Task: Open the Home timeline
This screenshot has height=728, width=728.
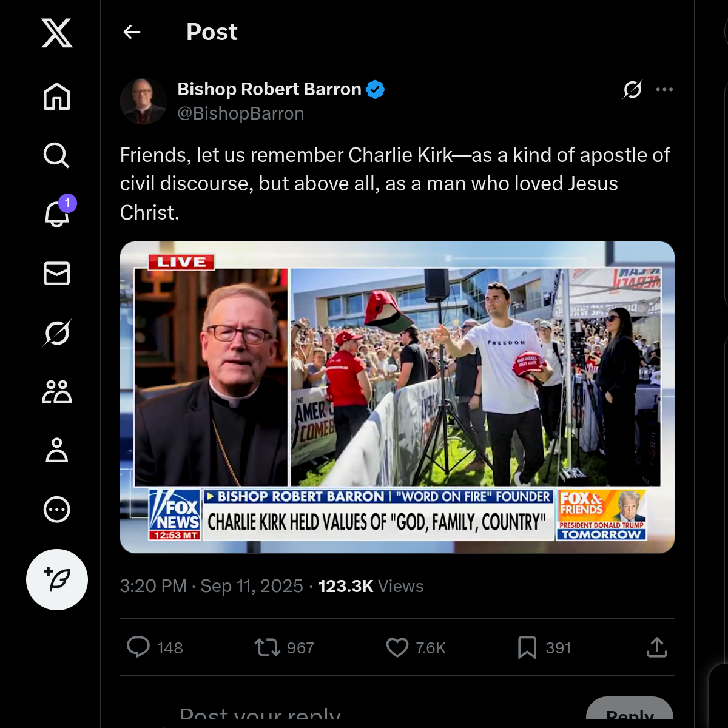Action: click(x=57, y=96)
